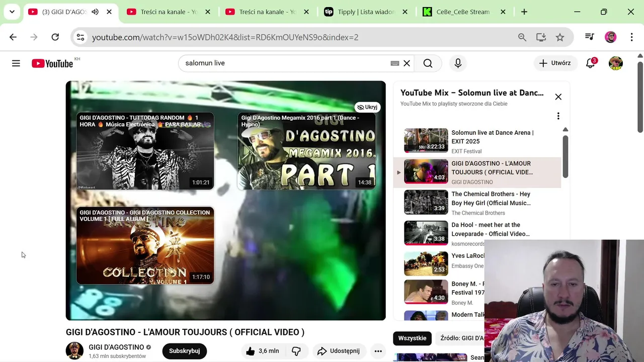Open media control button in toolbar
644x362 pixels.
(x=590, y=37)
